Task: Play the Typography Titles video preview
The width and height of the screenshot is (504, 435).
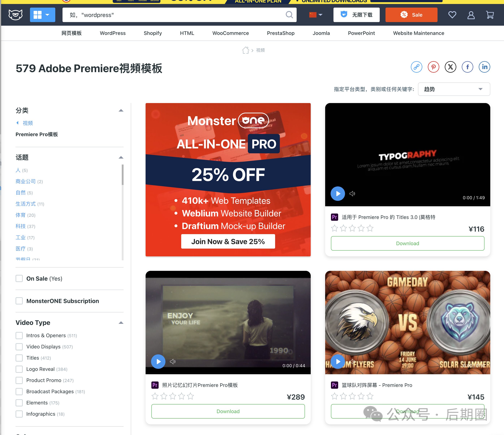Action: tap(338, 193)
